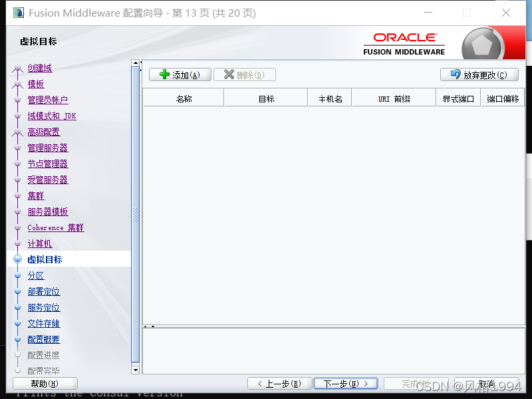Close the configuration wizard window

click(506, 13)
